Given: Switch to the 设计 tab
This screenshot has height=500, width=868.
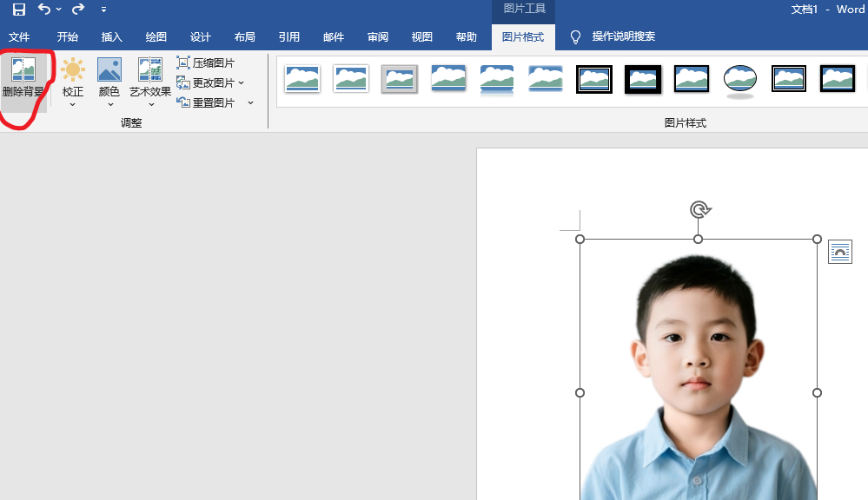Looking at the screenshot, I should [x=201, y=36].
